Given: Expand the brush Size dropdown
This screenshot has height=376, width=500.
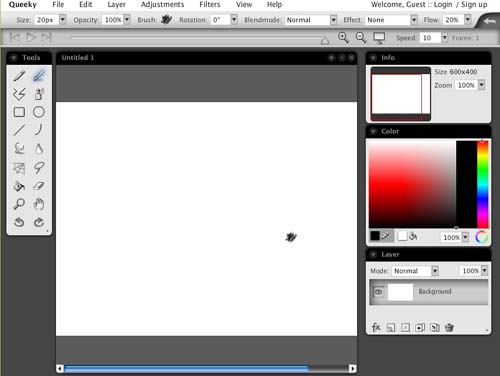Looking at the screenshot, I should coord(62,20).
